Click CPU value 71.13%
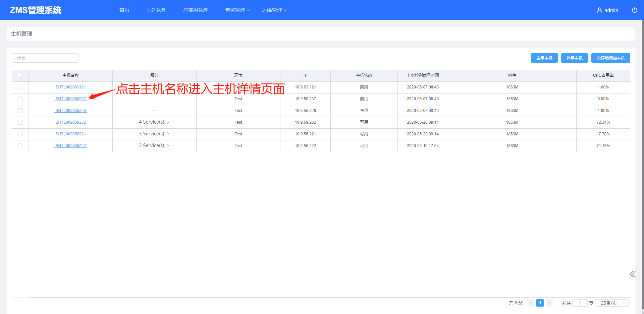Screen dimensions: 644x314 click(603, 146)
